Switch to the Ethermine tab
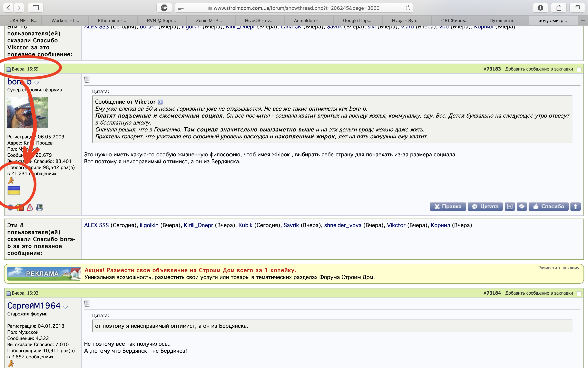588x368 pixels. (x=112, y=21)
